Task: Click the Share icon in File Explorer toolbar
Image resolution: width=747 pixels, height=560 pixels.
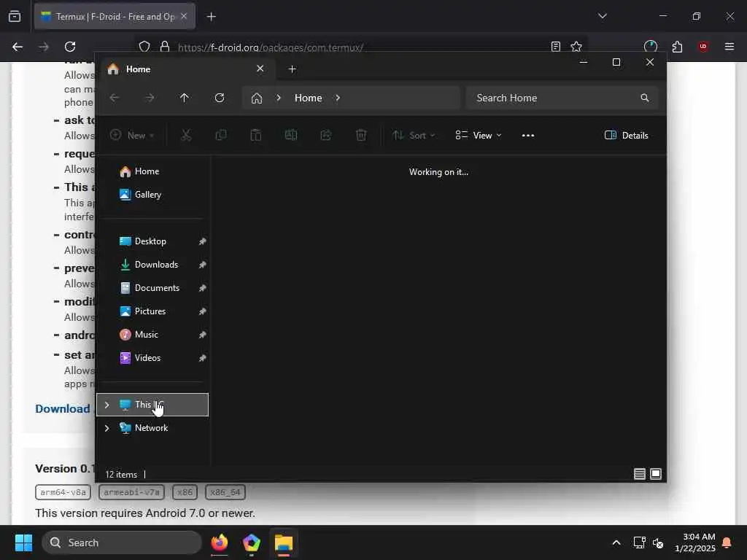Action: (x=326, y=135)
